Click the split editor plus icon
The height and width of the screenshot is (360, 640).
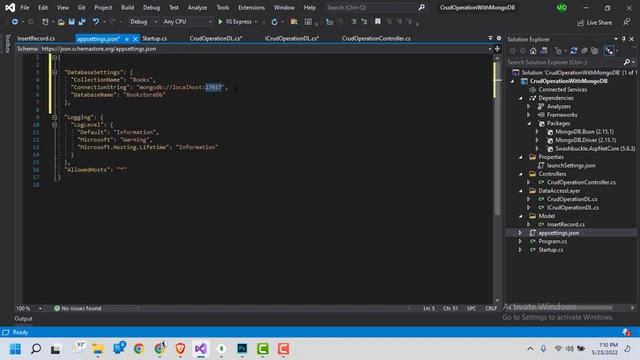pyautogui.click(x=497, y=49)
